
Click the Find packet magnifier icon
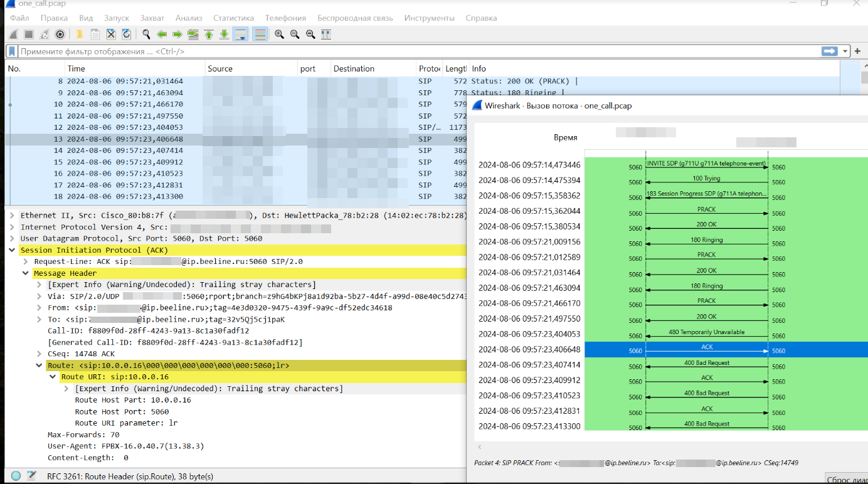coord(146,34)
